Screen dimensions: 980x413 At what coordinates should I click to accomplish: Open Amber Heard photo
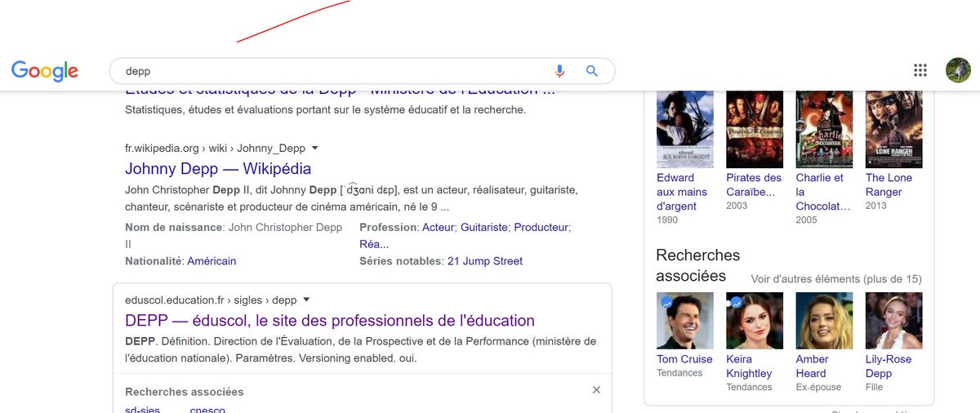pyautogui.click(x=825, y=321)
